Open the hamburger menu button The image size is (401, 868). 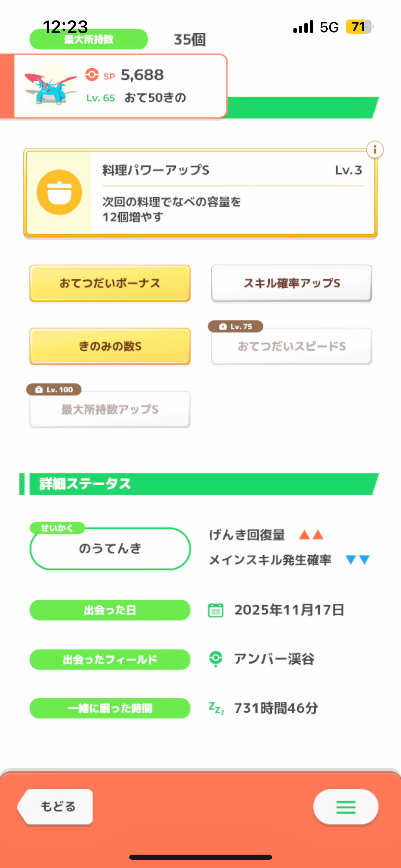(x=345, y=807)
